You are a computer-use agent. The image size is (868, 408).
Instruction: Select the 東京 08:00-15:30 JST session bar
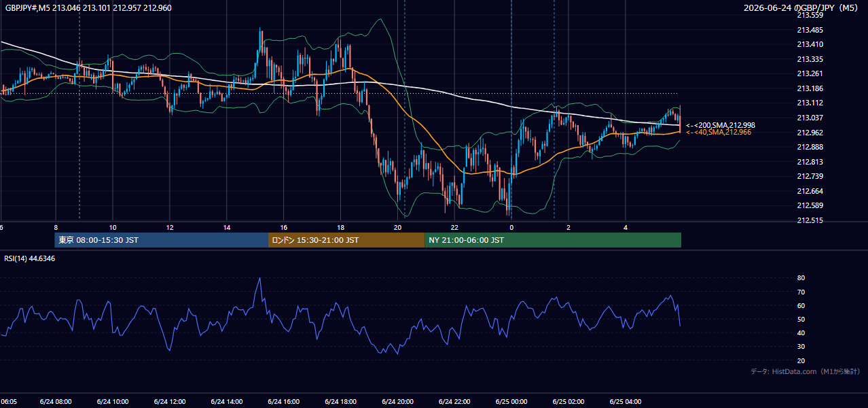(x=162, y=240)
